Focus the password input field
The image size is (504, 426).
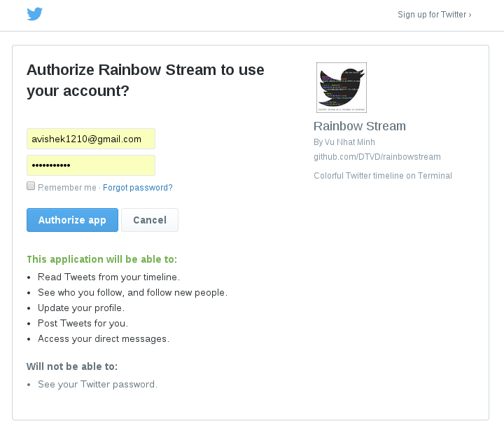[x=91, y=165]
